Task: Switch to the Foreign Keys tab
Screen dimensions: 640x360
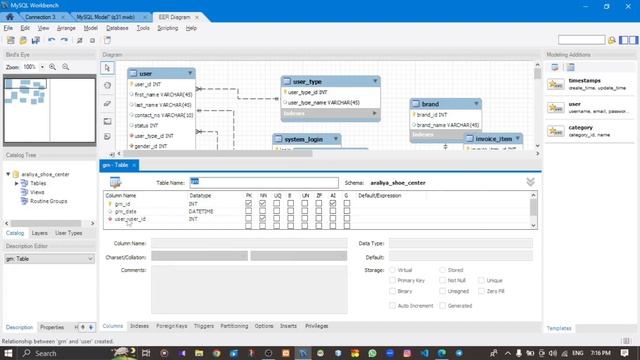Action: [171, 326]
